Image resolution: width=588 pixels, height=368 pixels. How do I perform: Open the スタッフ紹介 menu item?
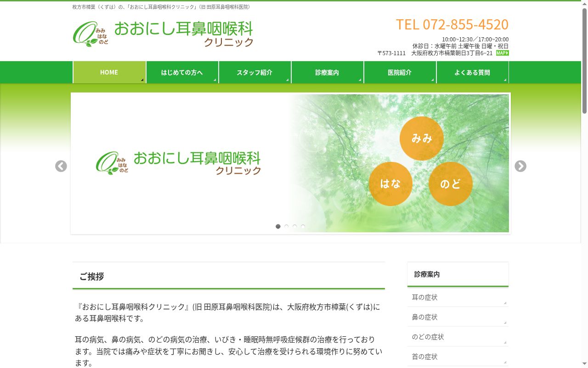click(x=254, y=72)
